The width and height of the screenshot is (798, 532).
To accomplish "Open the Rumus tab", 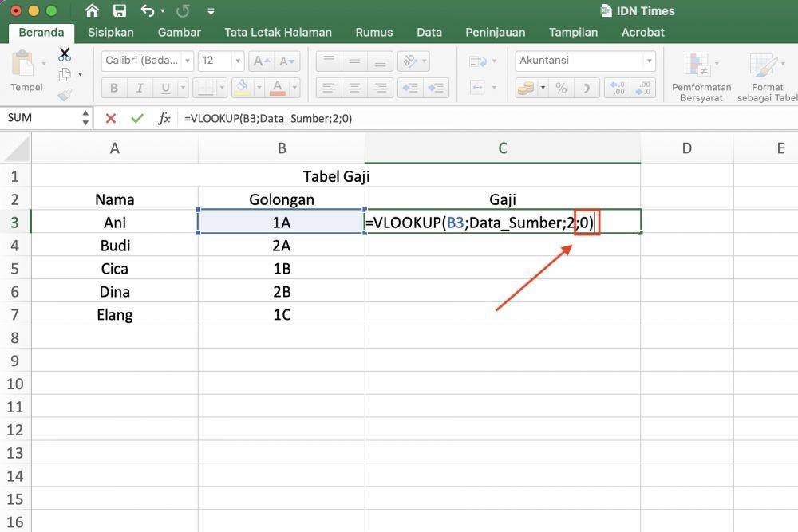I will pyautogui.click(x=374, y=33).
